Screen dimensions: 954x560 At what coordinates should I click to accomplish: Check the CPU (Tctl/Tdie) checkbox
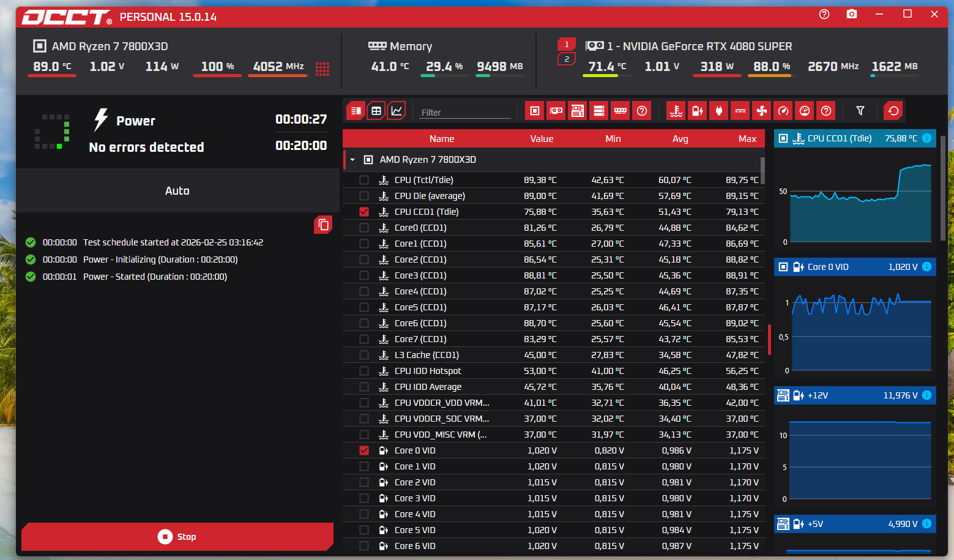[x=364, y=180]
